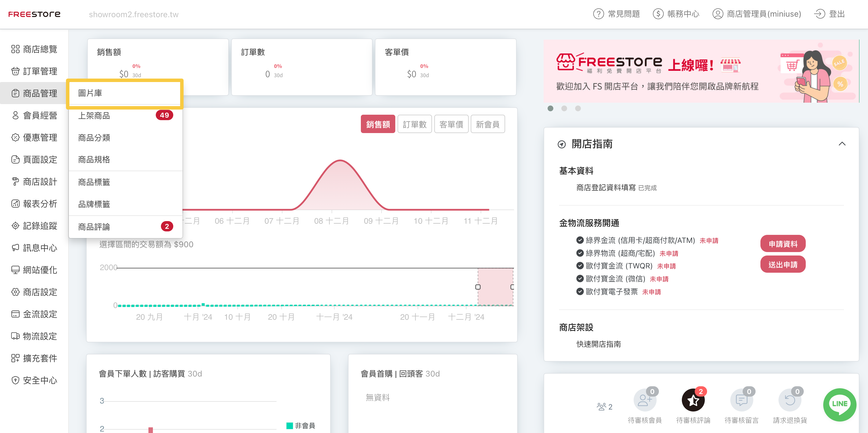Open 商店總覽 dashboard icon in sidebar
868x433 pixels.
[15, 49]
